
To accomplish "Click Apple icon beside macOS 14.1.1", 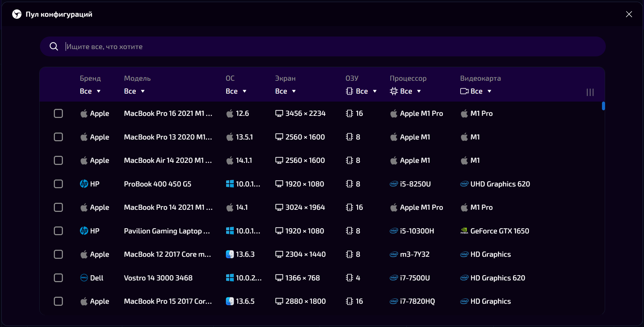I will pos(230,160).
